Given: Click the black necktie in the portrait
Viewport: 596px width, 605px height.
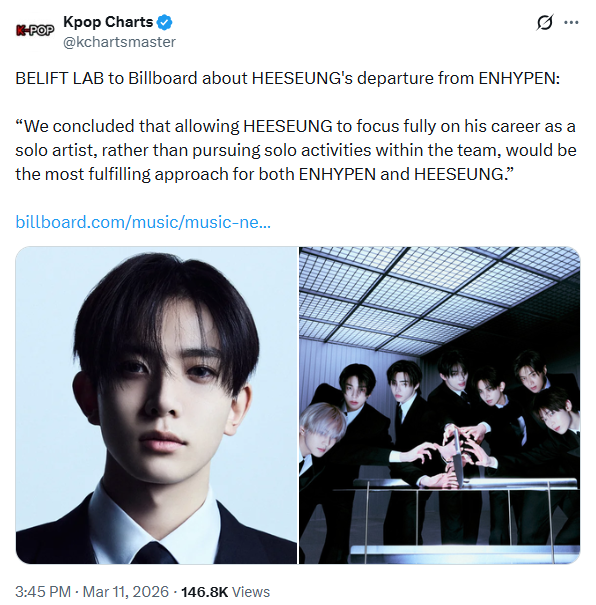Looking at the screenshot, I should click(154, 553).
